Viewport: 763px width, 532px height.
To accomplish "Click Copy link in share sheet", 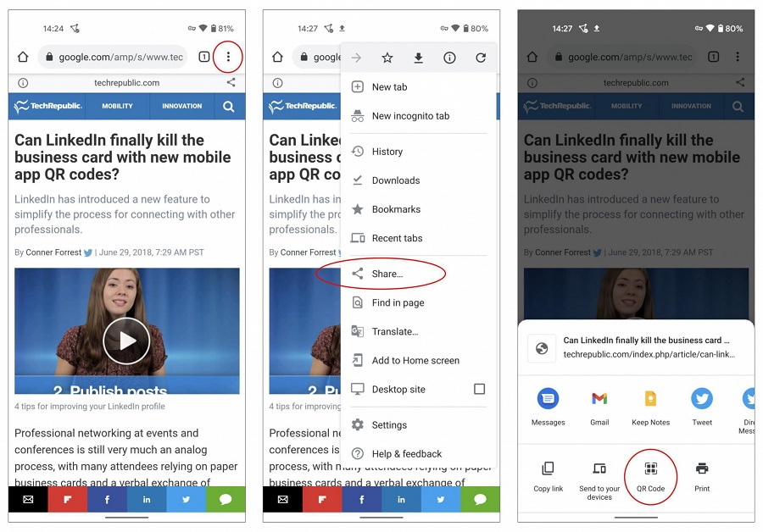I will tap(548, 476).
